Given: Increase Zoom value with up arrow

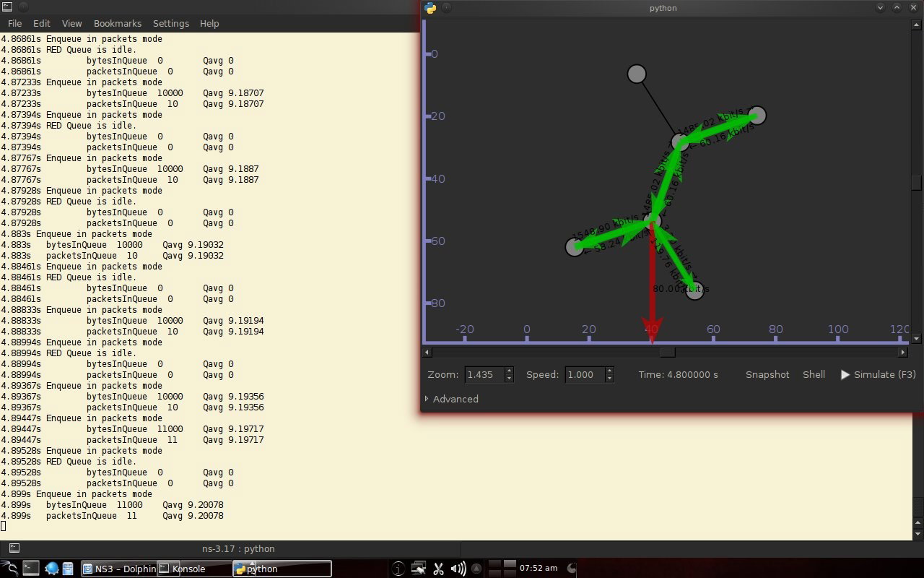Looking at the screenshot, I should coord(509,371).
